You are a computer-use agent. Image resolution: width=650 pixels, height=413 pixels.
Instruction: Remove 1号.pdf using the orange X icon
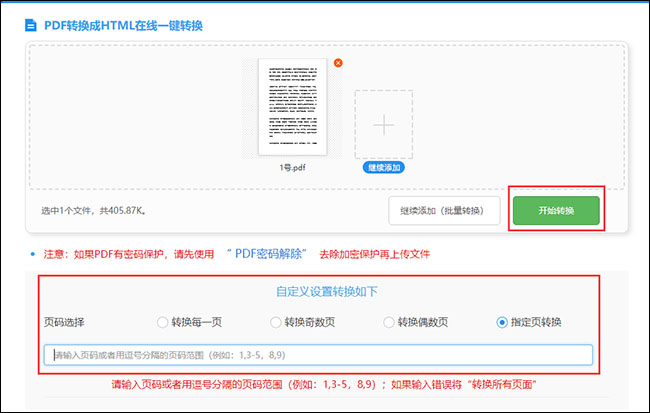tap(338, 63)
